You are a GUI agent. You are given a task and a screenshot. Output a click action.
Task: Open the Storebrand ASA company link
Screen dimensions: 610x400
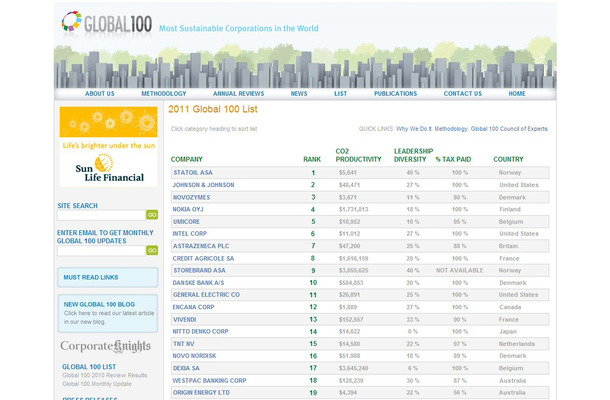pyautogui.click(x=200, y=270)
